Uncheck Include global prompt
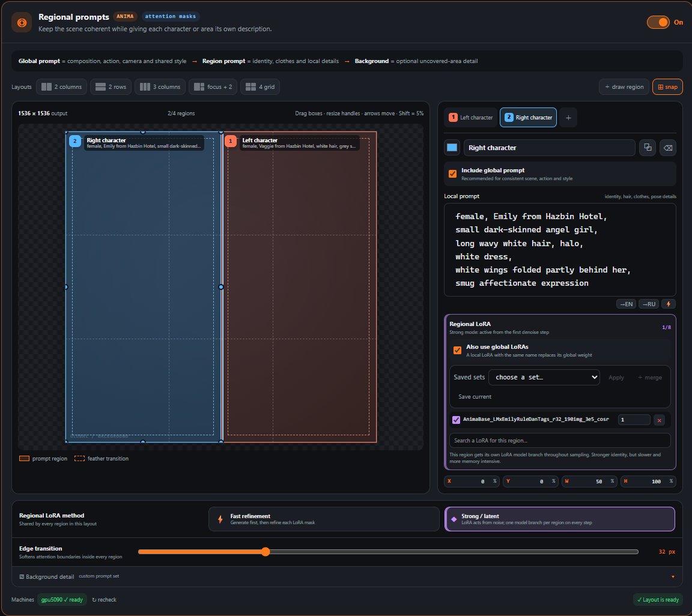This screenshot has width=692, height=616. coord(453,174)
